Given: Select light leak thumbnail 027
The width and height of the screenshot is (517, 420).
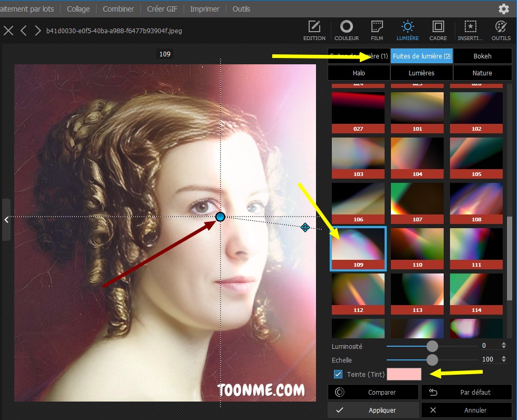Looking at the screenshot, I should coord(358,112).
